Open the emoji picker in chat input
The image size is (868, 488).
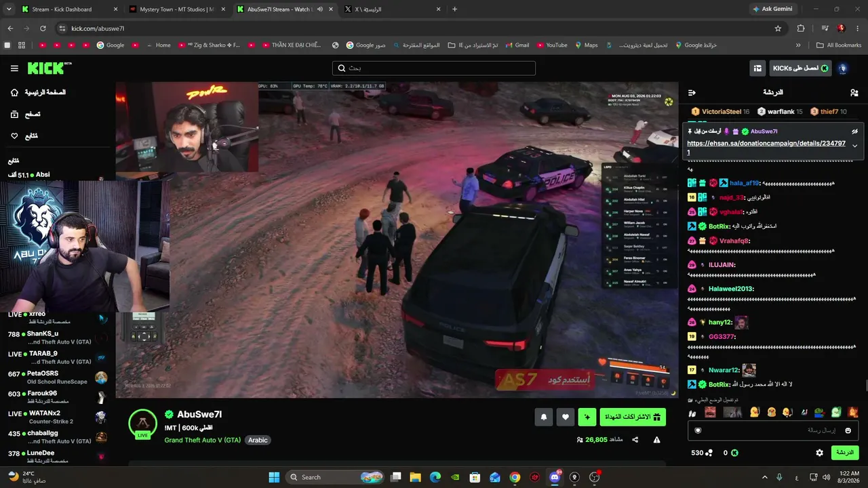point(848,430)
